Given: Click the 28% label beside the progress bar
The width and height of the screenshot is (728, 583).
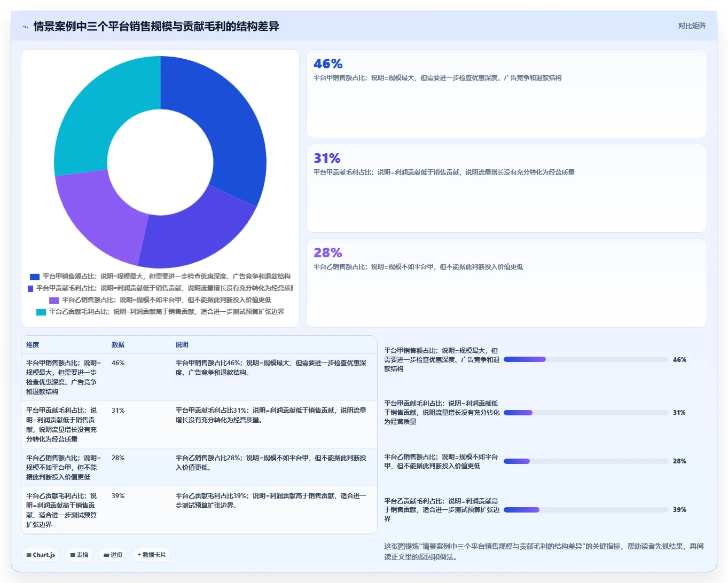Looking at the screenshot, I should (x=679, y=461).
